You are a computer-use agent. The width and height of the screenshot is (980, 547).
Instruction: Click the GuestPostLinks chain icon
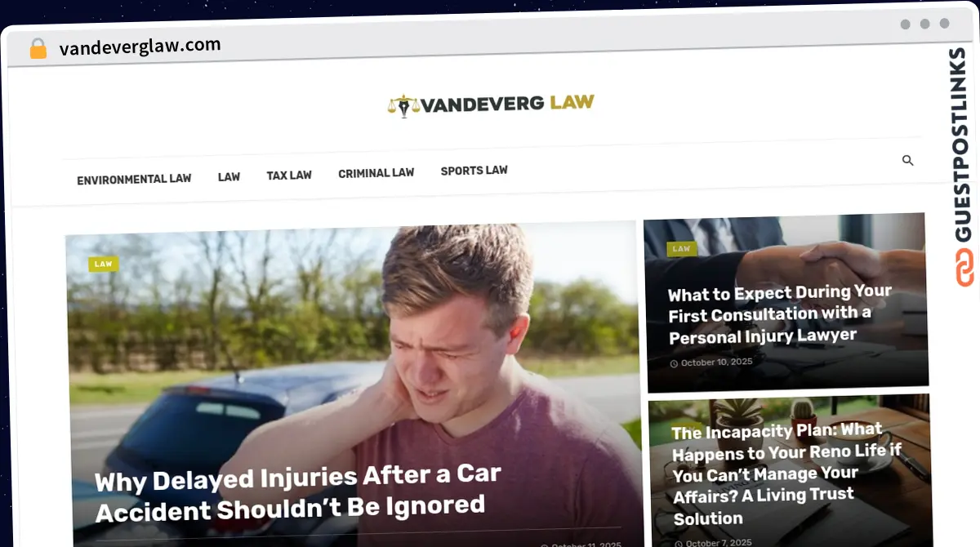(x=966, y=269)
